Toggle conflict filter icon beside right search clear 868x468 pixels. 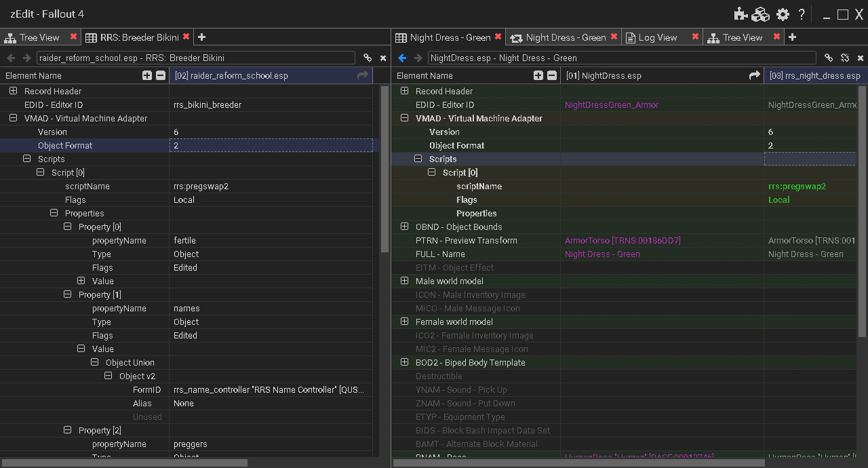click(x=845, y=58)
